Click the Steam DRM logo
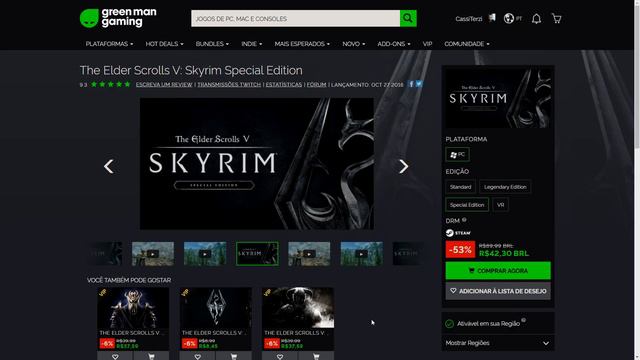Screen dimensions: 640x360 pyautogui.click(x=458, y=233)
